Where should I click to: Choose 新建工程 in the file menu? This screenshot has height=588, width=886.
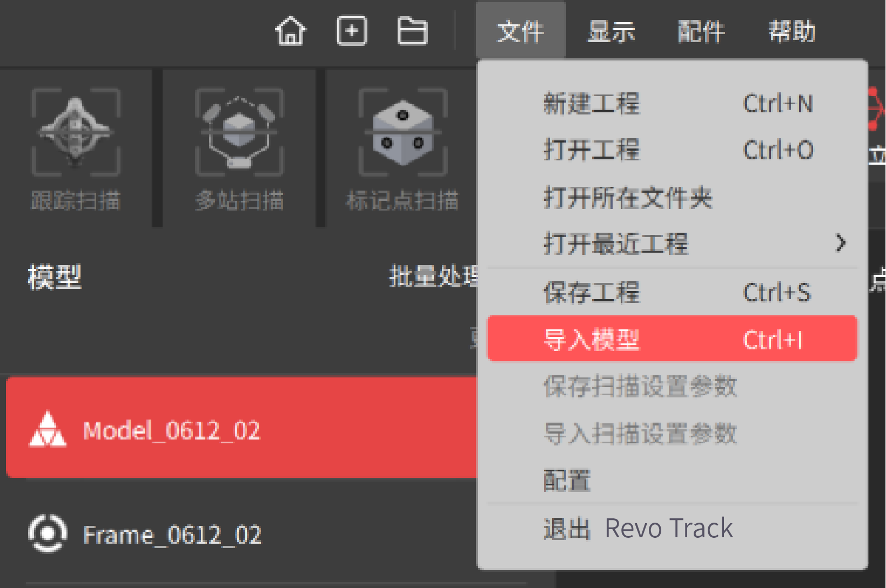673,103
